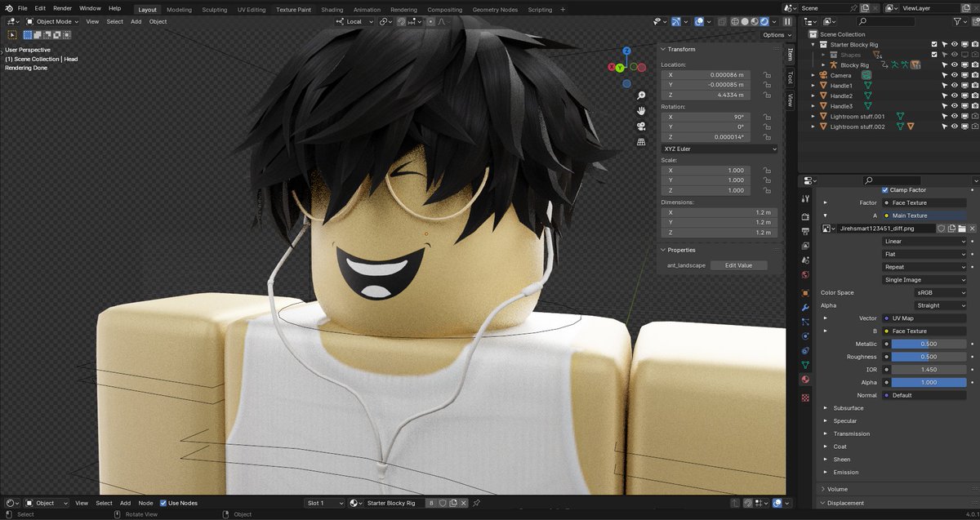Screen dimensions: 980x520
Task: Adjust the Metallic slider
Action: coord(929,344)
